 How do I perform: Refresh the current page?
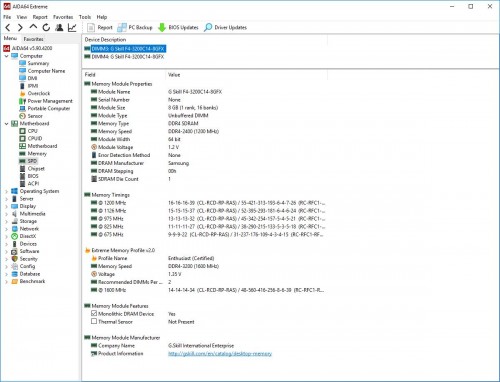(46, 28)
